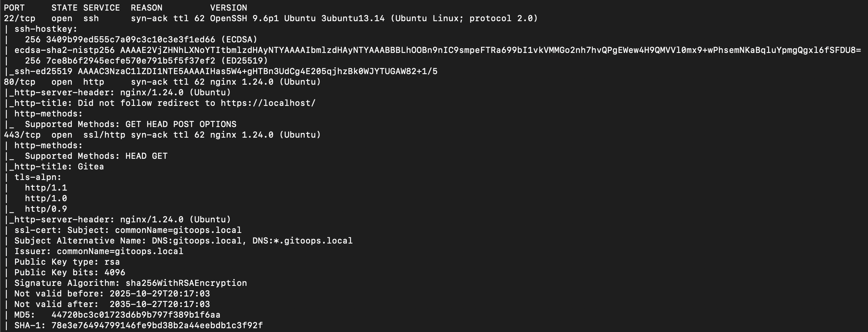Screen dimensions: 868x332
Task: Click the http-title Gitea text
Action: 90,167
